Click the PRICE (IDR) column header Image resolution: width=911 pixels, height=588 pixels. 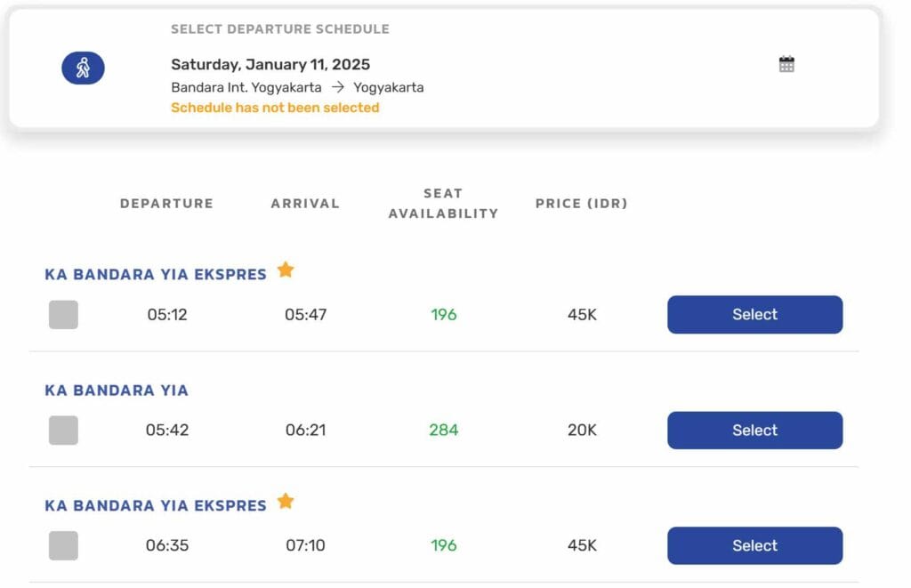(x=583, y=203)
